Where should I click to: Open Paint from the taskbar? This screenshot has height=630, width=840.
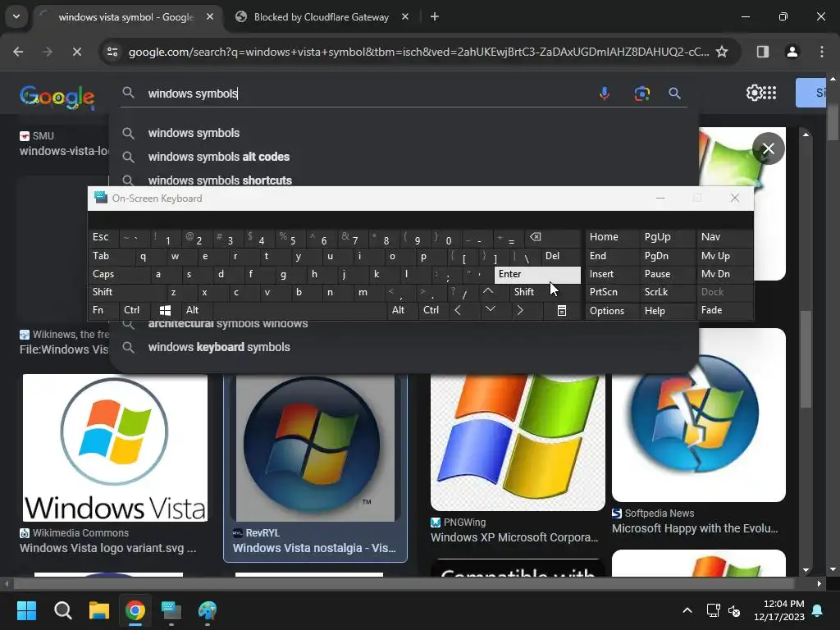208,610
